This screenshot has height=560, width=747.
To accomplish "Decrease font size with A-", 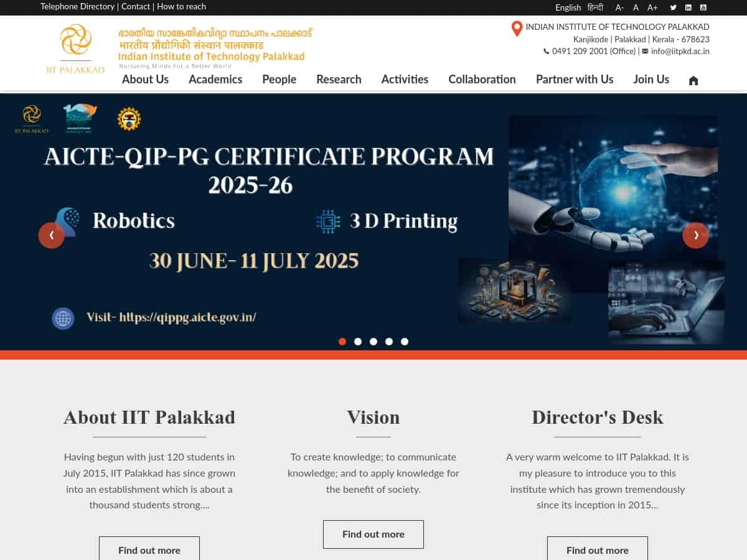I will [619, 7].
